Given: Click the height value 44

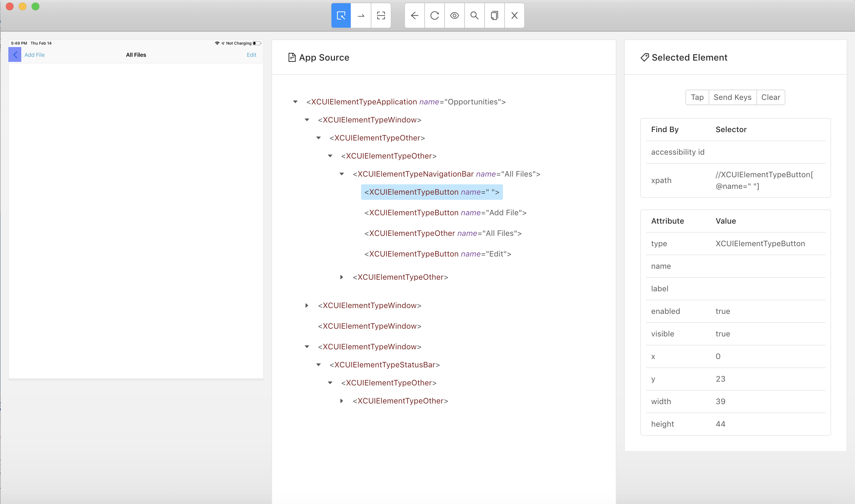Looking at the screenshot, I should (721, 424).
